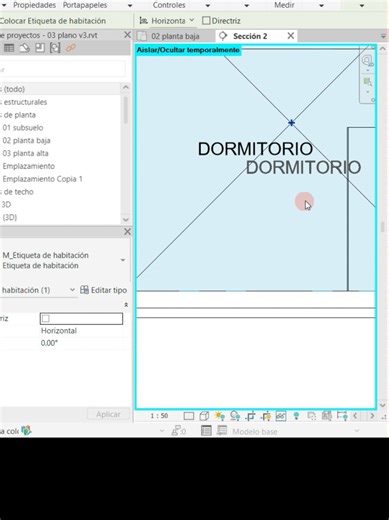Open the 03 planta alta view

pos(25,153)
